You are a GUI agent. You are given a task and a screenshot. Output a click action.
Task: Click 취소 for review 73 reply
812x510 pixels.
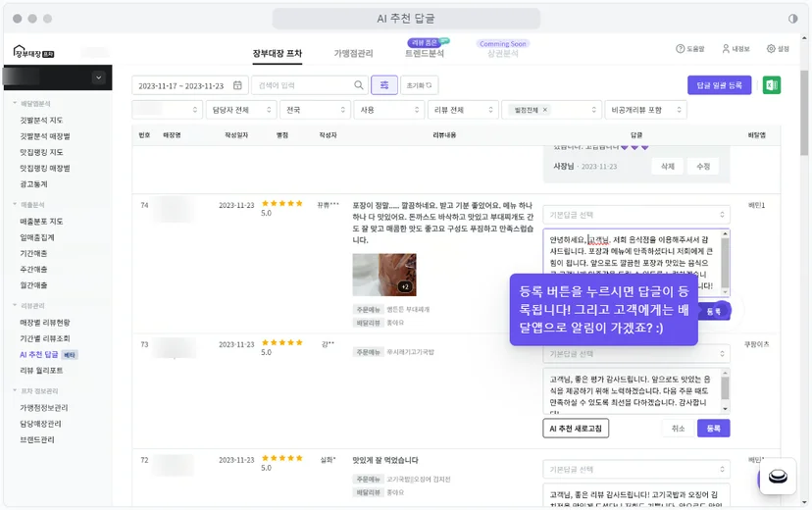point(678,429)
